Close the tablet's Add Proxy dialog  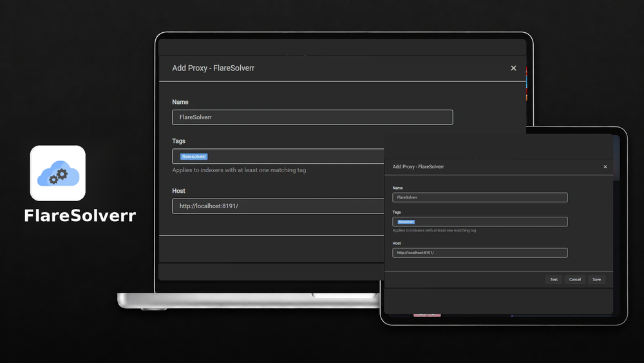pyautogui.click(x=605, y=167)
